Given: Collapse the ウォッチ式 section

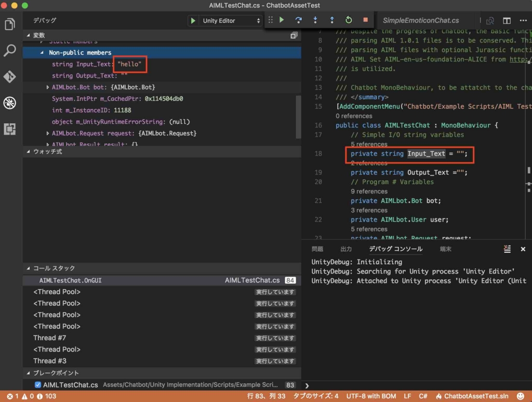Looking at the screenshot, I should [28, 152].
